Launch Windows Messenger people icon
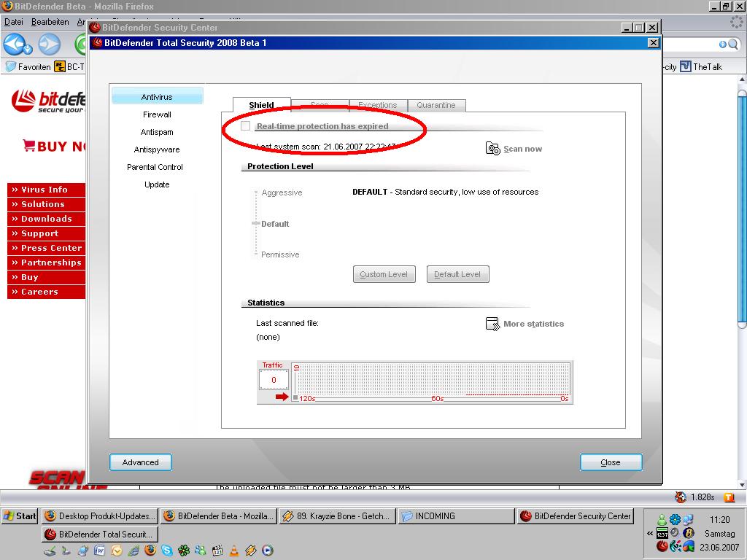The image size is (747, 560). (x=201, y=551)
